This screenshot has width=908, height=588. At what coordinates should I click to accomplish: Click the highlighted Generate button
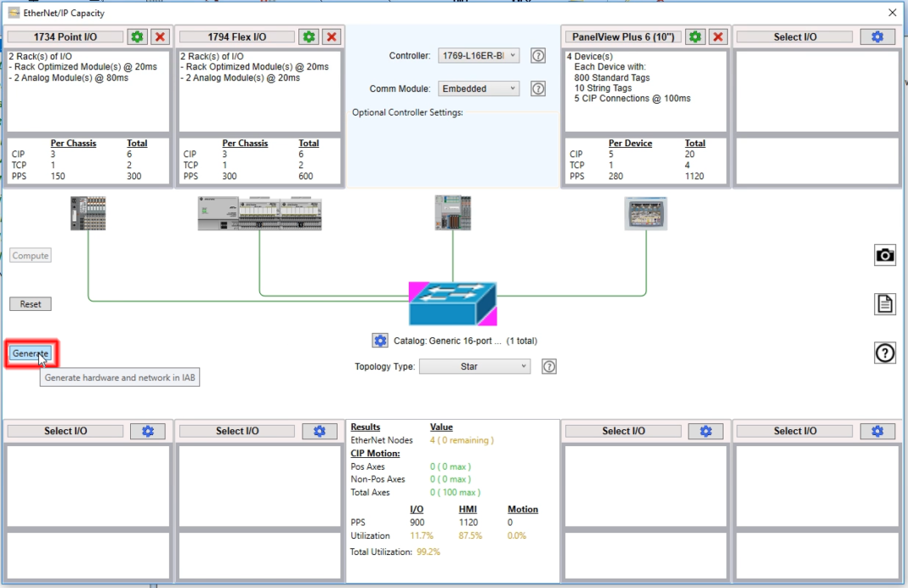31,353
